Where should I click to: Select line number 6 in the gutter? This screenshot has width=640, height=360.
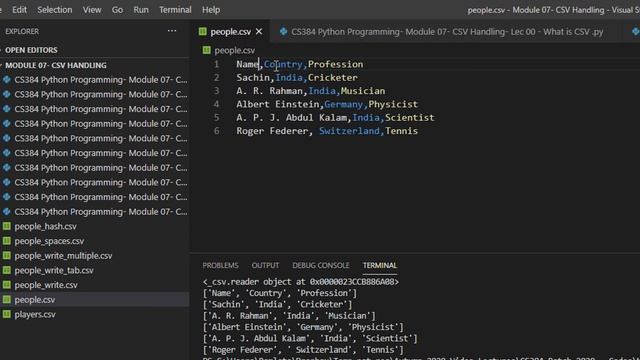point(216,131)
